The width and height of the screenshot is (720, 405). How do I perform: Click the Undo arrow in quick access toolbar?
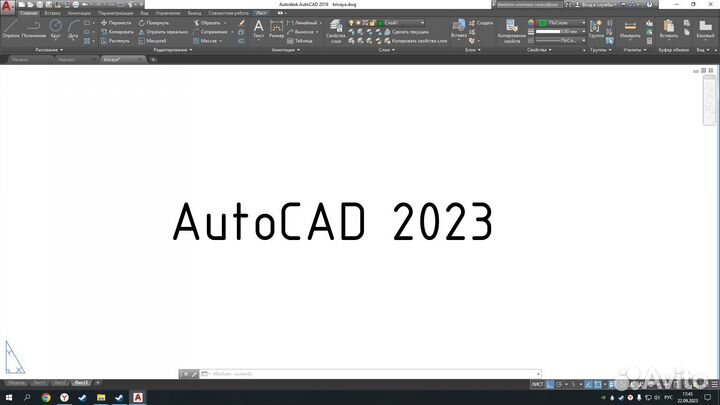pos(85,5)
